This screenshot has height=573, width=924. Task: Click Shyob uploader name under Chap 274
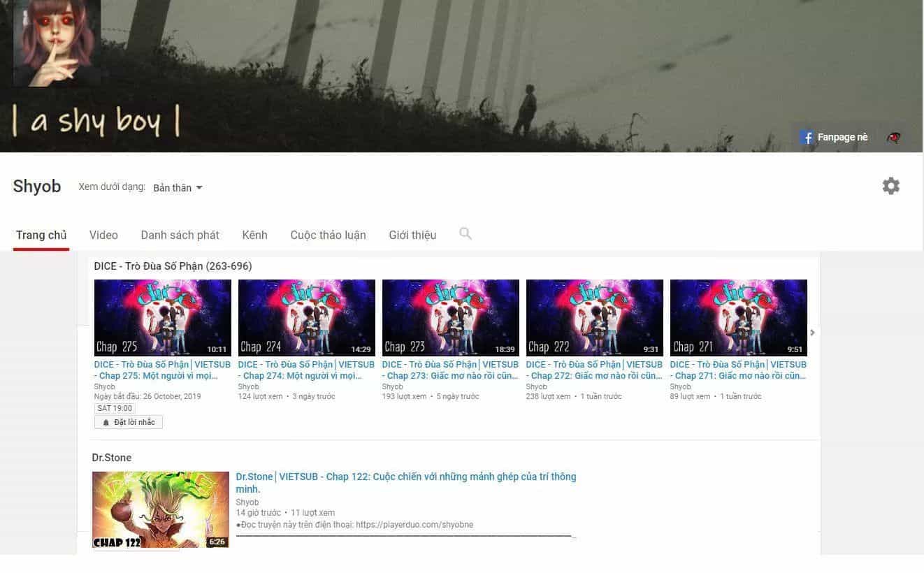[x=248, y=386]
